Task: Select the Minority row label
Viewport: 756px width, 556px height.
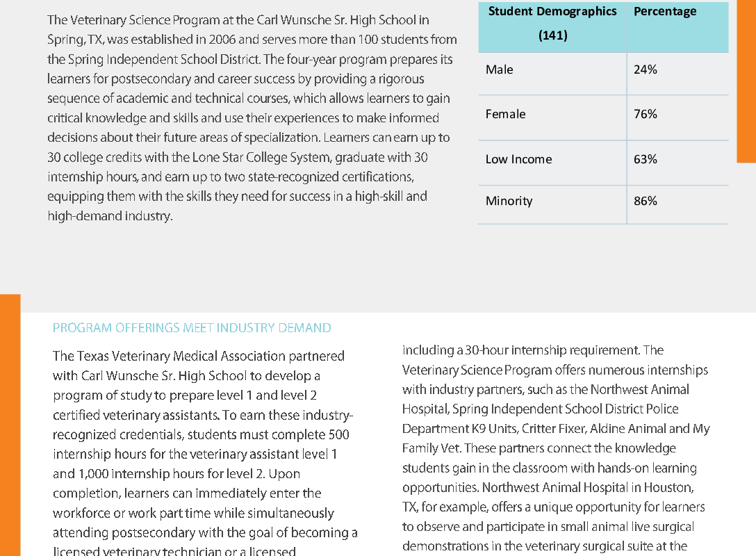Action: click(509, 201)
